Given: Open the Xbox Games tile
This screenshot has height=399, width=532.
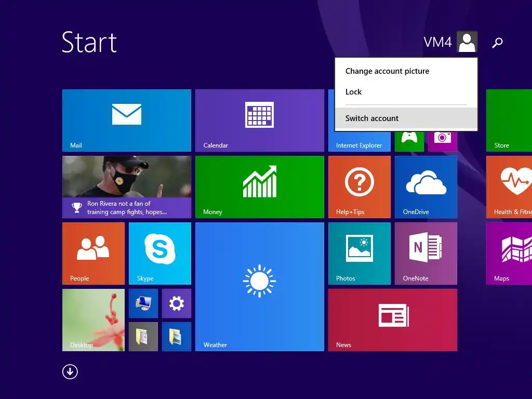Looking at the screenshot, I should click(409, 141).
